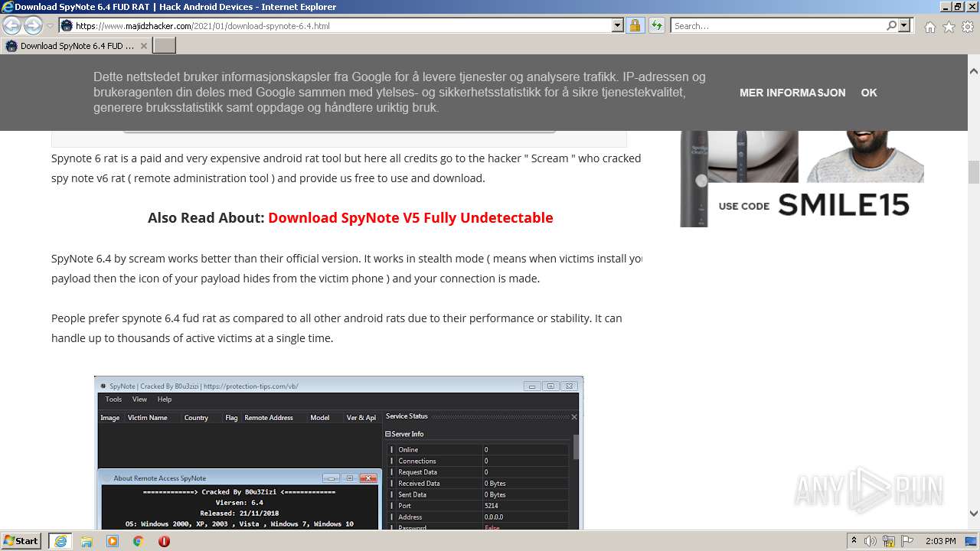The image size is (980, 551).
Task: Show hidden system tray icons arrow
Action: point(854,541)
